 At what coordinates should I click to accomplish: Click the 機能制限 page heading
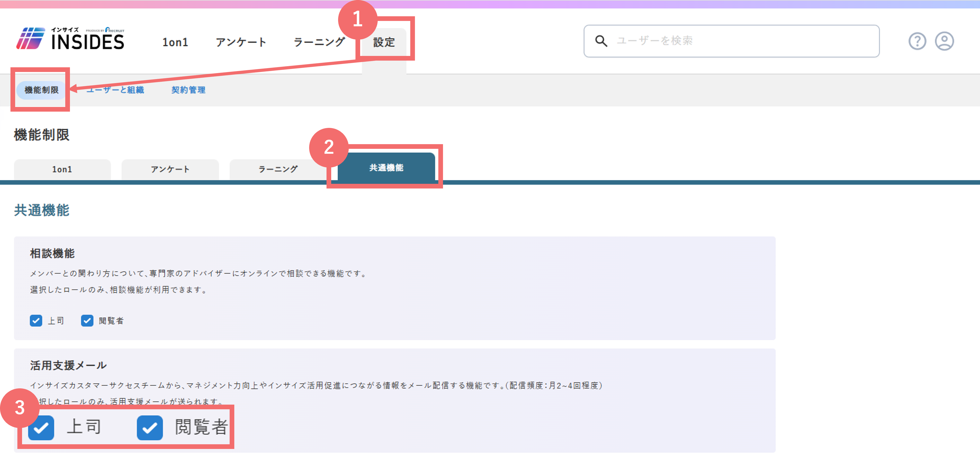click(x=42, y=135)
